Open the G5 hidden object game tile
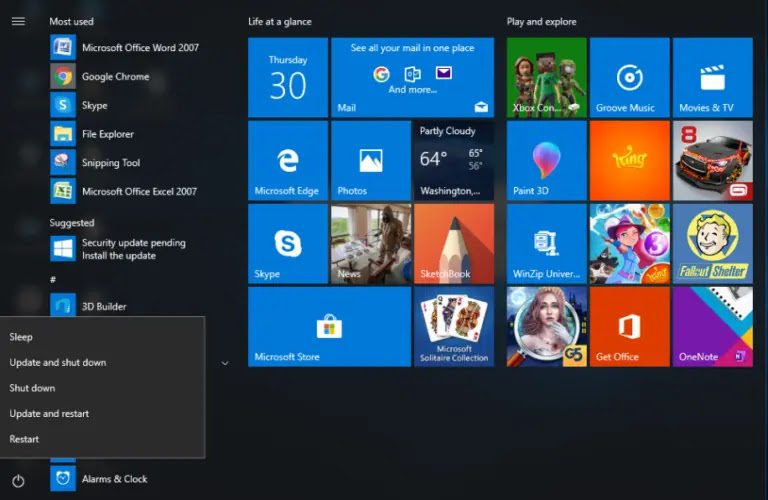This screenshot has width=768, height=500. 547,327
